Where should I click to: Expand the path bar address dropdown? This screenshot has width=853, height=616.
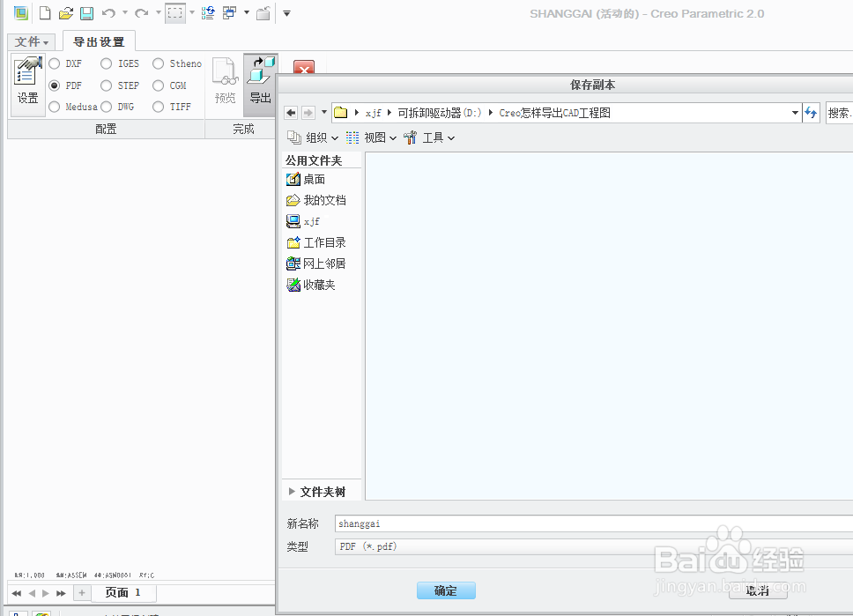click(x=795, y=113)
